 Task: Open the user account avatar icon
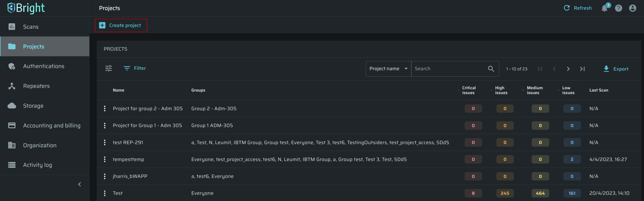click(x=632, y=8)
